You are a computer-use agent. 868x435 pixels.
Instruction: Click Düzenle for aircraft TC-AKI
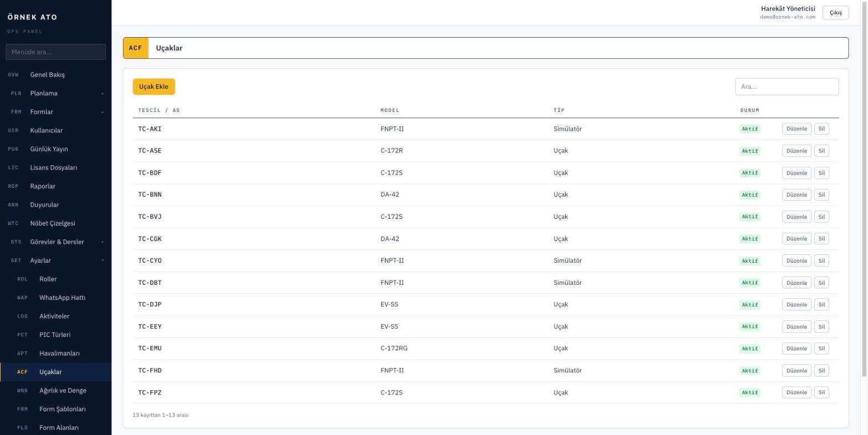point(796,129)
